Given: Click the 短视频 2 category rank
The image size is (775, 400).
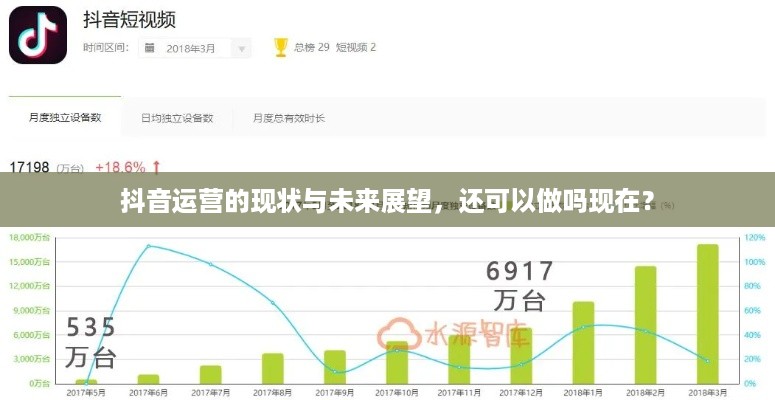Looking at the screenshot, I should [x=356, y=47].
